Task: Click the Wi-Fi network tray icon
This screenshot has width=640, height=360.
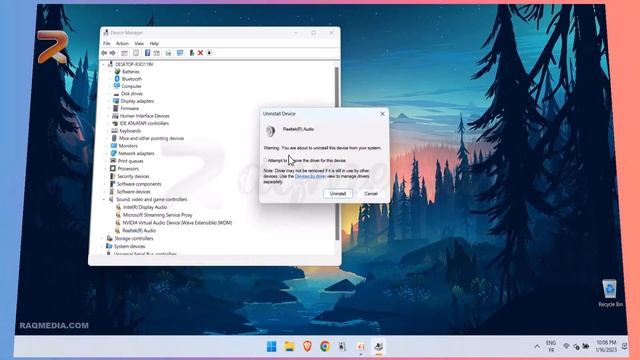Action: point(566,347)
